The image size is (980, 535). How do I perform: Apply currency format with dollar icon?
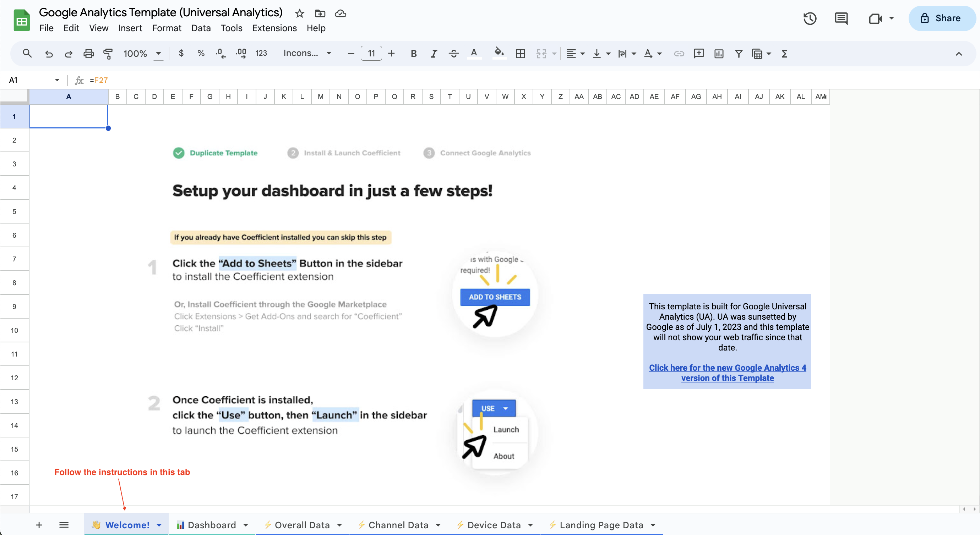click(181, 53)
